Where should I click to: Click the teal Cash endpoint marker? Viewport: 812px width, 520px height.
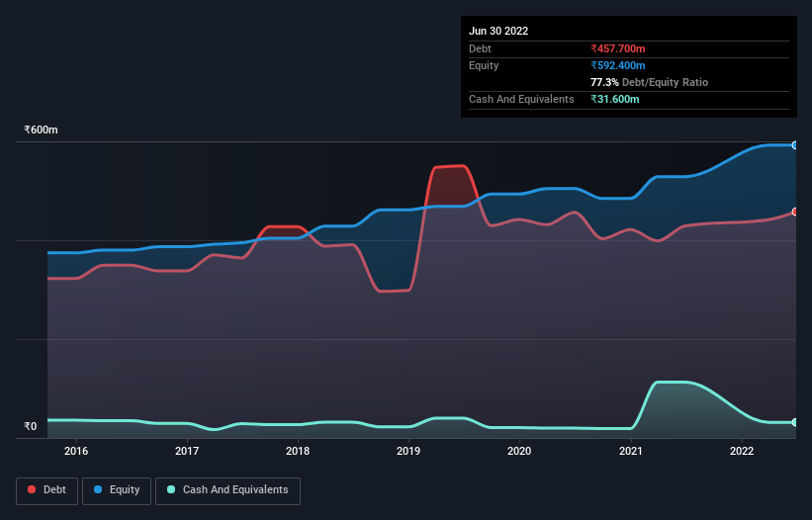[x=795, y=423]
